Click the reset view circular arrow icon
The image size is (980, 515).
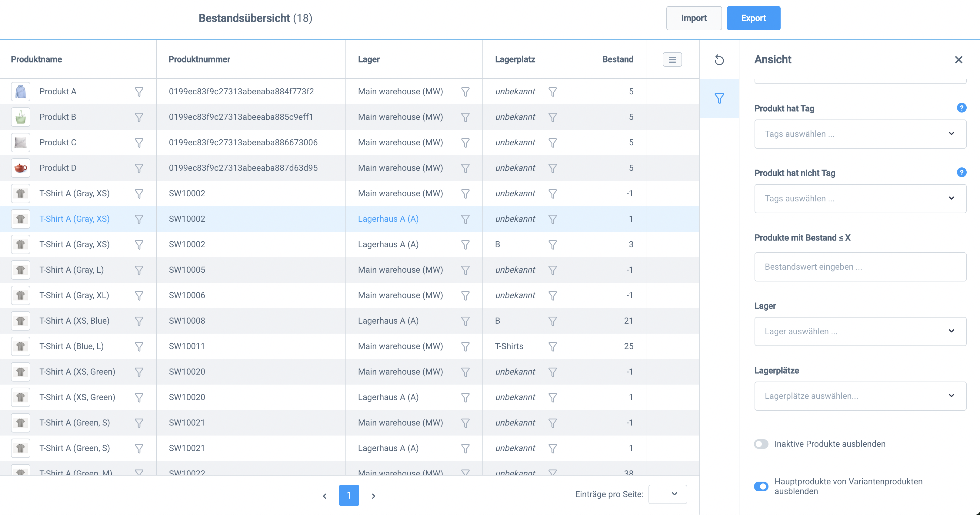(x=719, y=60)
